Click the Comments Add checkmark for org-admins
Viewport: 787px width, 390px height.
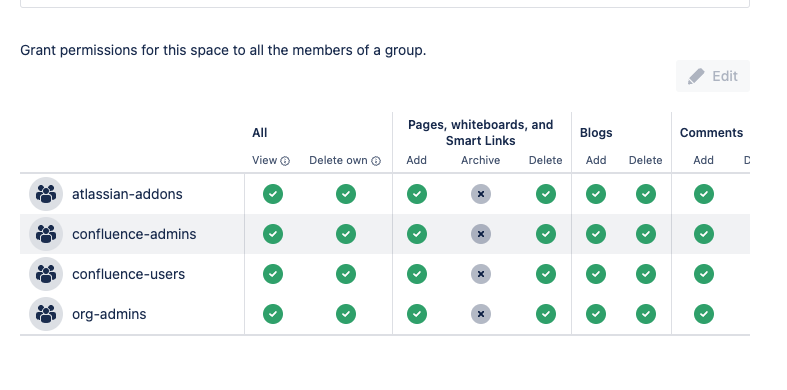(x=704, y=314)
